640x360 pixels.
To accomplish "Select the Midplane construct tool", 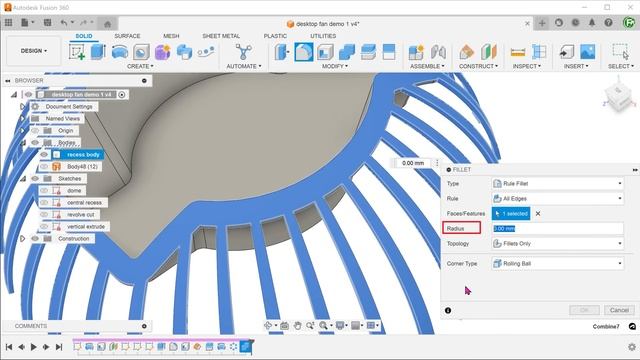I will (x=489, y=52).
